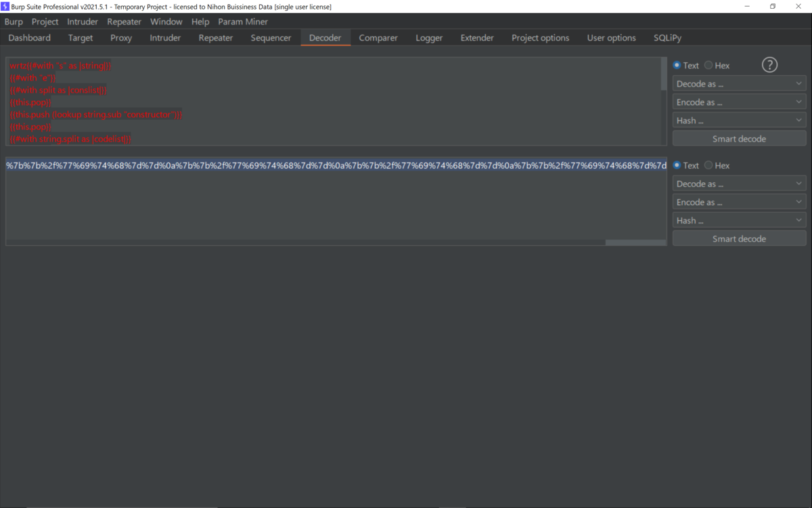Switch to the Proxy tab
The width and height of the screenshot is (812, 508).
pos(121,38)
